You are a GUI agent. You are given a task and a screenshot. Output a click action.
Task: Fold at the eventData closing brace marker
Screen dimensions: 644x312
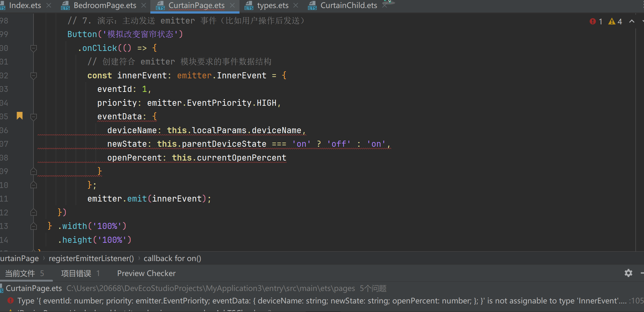point(34,172)
